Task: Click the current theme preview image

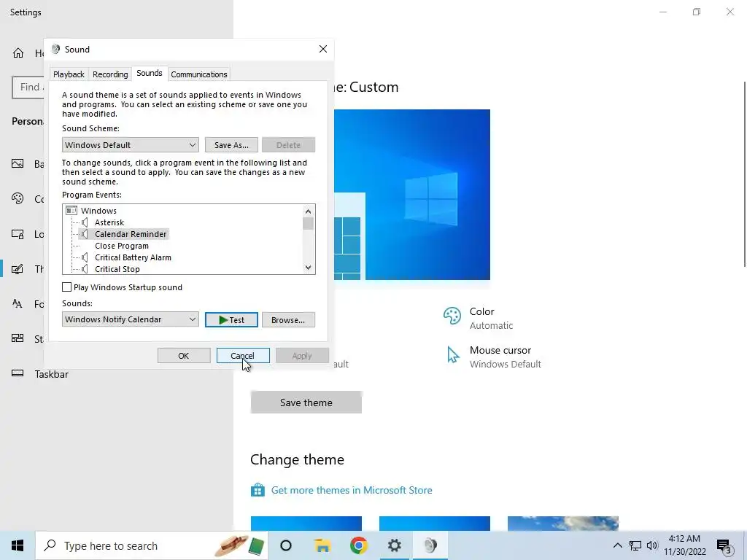Action: pyautogui.click(x=411, y=195)
